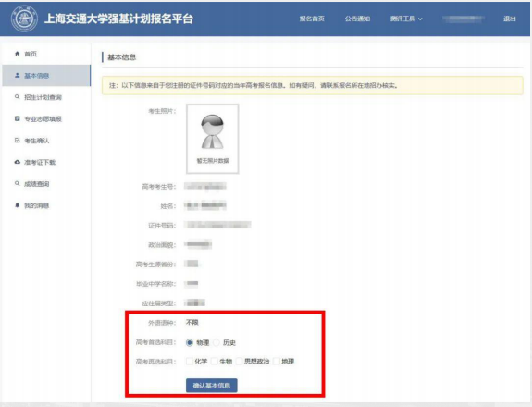Image resolution: width=532 pixels, height=407 pixels.
Task: Click the platform title 上海交通大学强基计划报名平台
Action: point(118,18)
